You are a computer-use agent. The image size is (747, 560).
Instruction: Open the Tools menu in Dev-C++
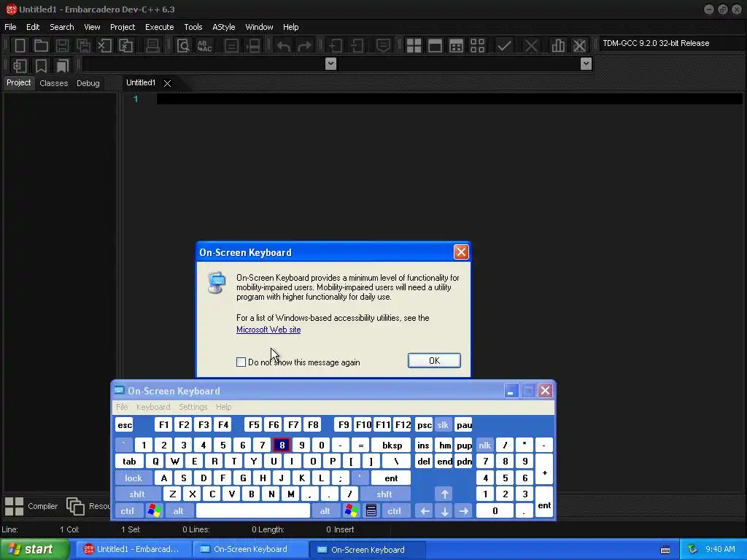click(193, 27)
